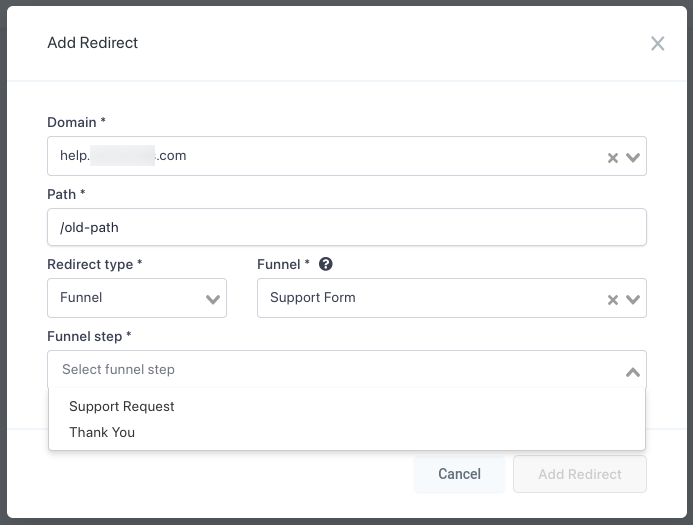
Task: Click the Add Redirect button
Action: [579, 474]
